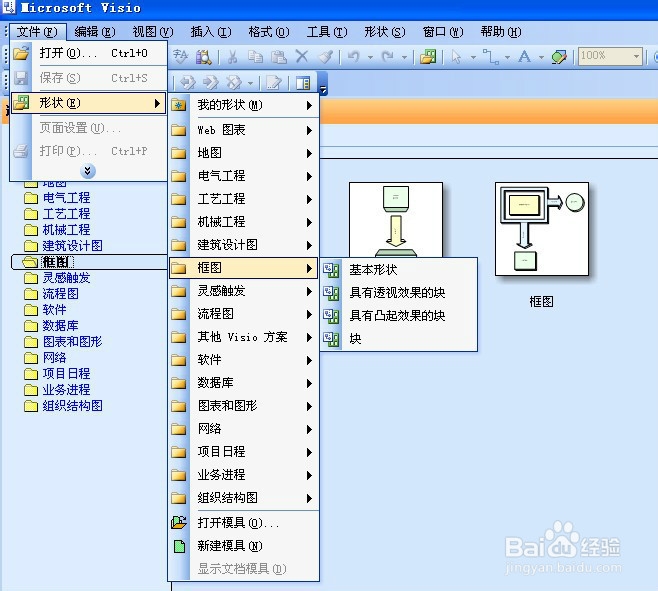The image size is (658, 591).
Task: Click the reviewing toolbar options arrow
Action: (x=323, y=89)
